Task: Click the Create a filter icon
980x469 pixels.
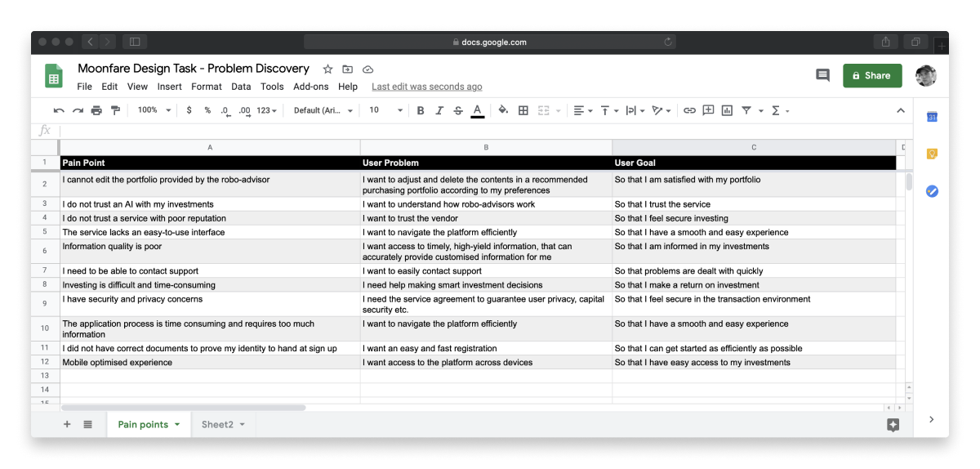Action: [746, 110]
